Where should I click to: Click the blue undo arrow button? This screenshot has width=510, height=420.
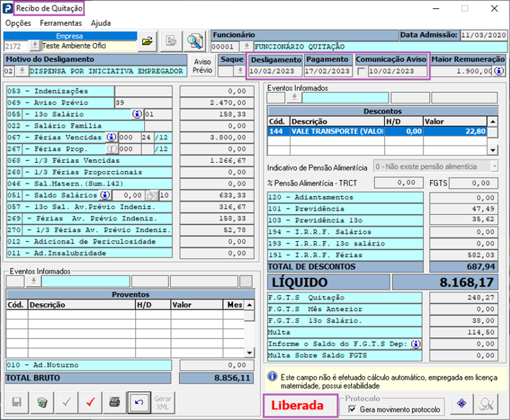138,402
